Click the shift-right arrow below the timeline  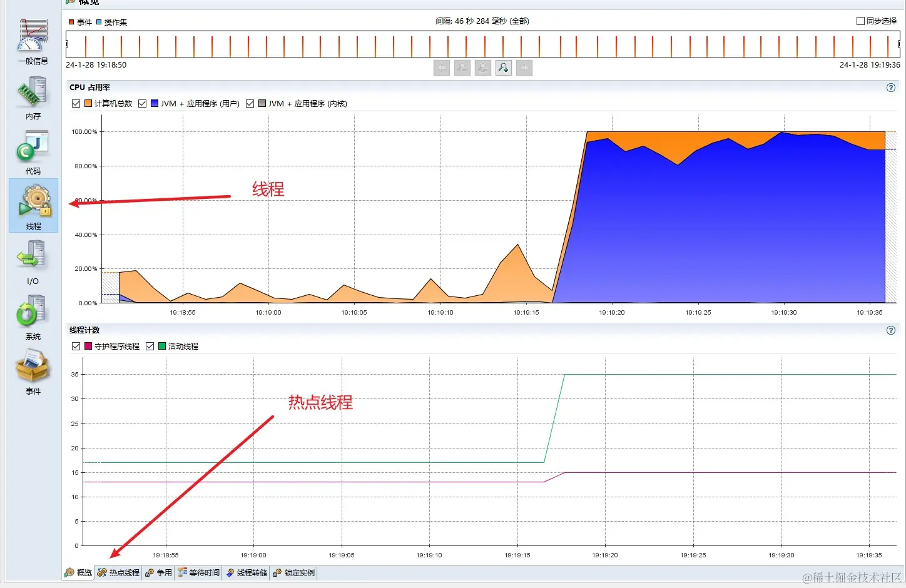(524, 68)
